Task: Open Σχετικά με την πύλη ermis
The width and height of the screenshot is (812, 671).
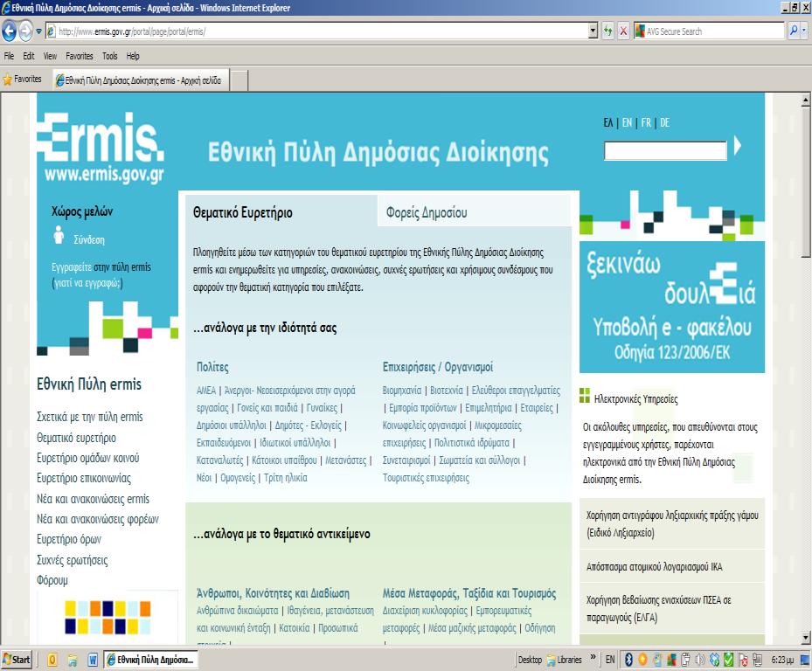Action: tap(89, 417)
